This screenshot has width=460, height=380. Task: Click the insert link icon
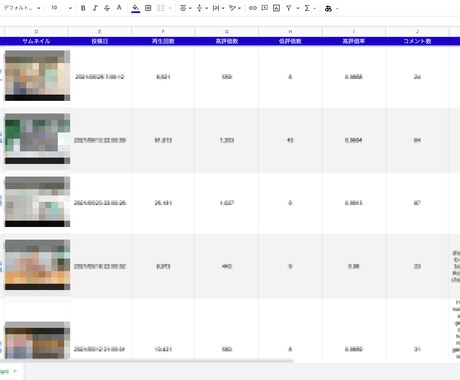(253, 8)
